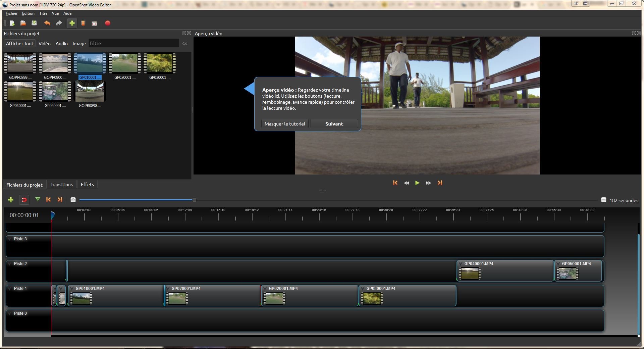The height and width of the screenshot is (349, 644).
Task: Open the GP030001.MP4 clip menu arrow
Action: (363, 289)
